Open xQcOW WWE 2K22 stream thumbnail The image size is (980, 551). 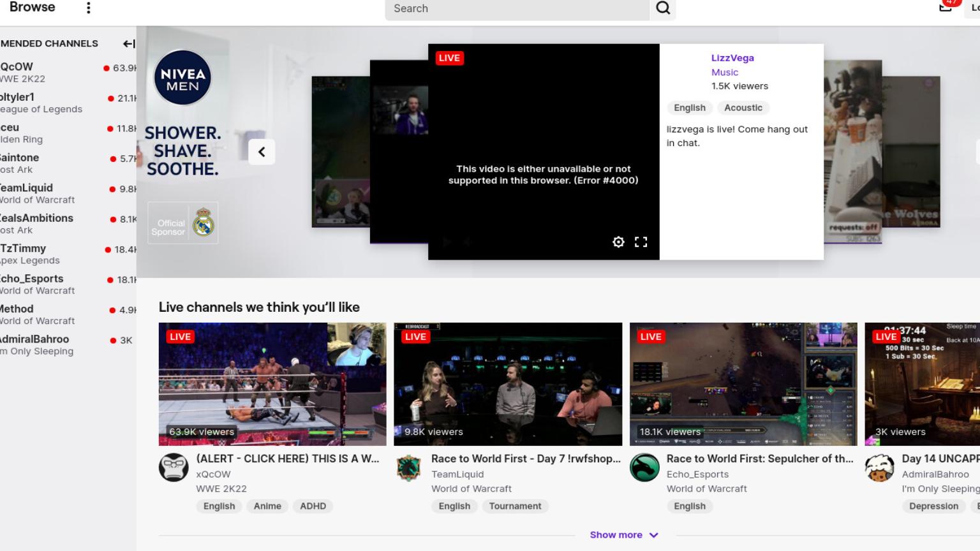click(272, 384)
